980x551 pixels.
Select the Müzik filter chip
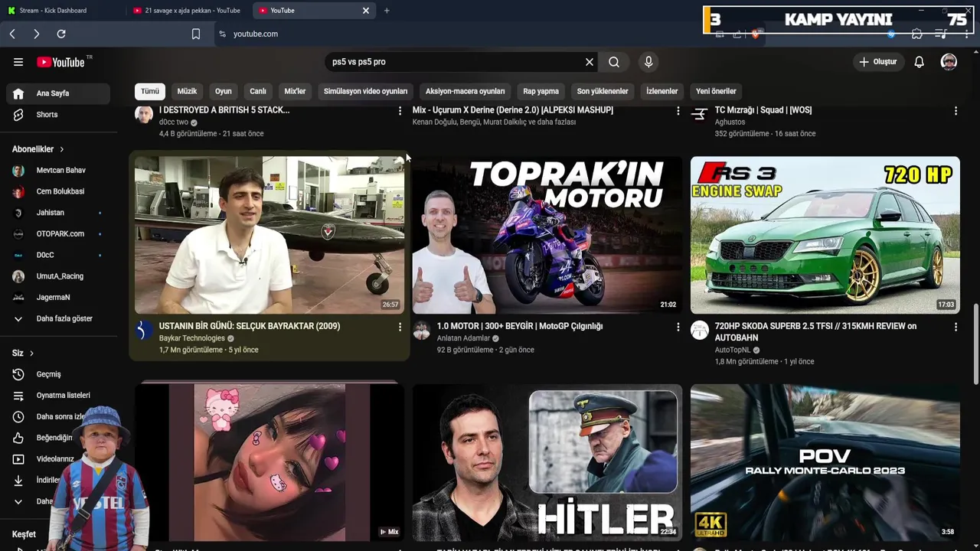187,91
